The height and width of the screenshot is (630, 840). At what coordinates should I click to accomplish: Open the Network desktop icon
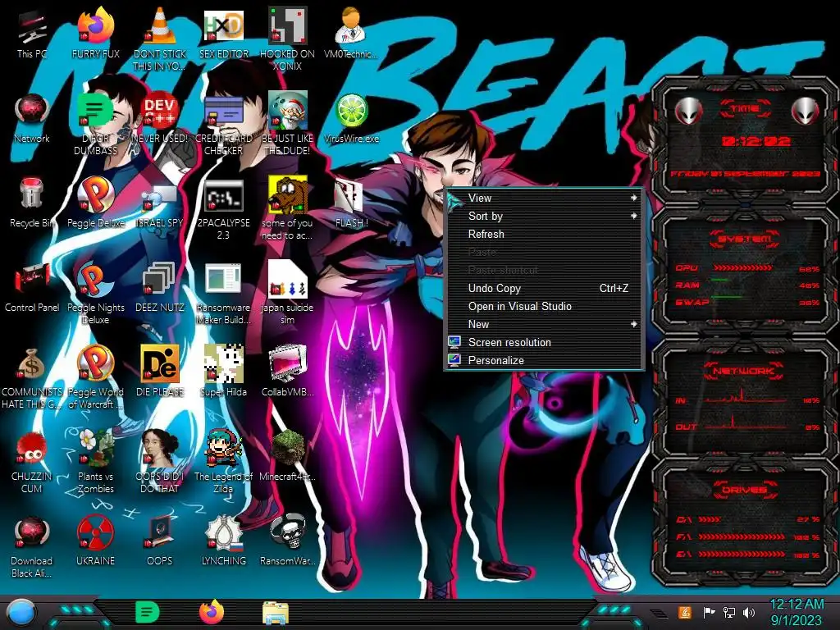(x=32, y=118)
